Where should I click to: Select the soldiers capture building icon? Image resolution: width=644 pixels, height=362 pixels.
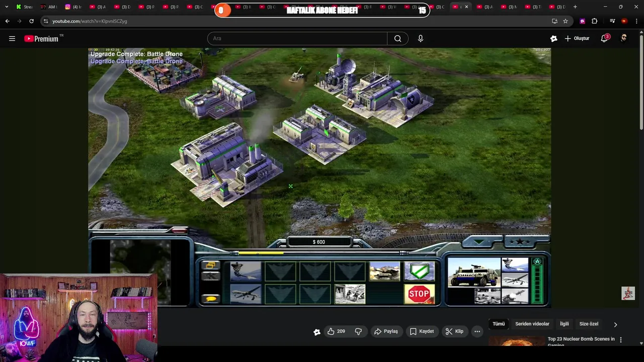coord(350,294)
